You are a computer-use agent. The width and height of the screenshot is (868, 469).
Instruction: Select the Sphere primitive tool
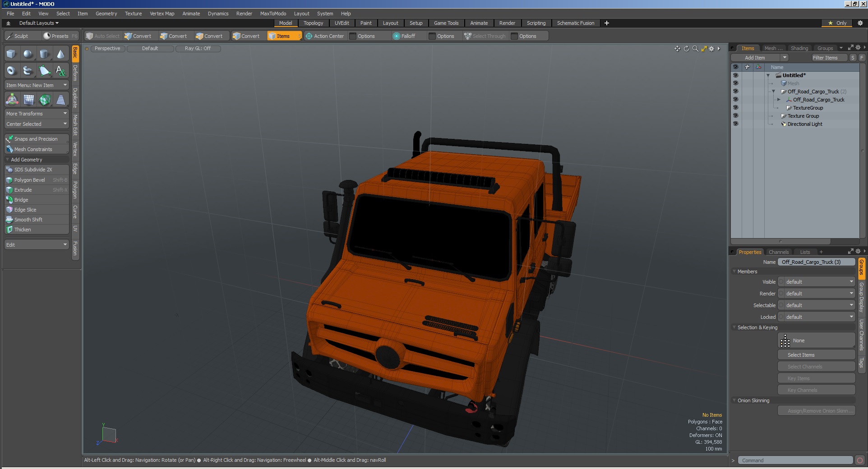click(x=28, y=54)
